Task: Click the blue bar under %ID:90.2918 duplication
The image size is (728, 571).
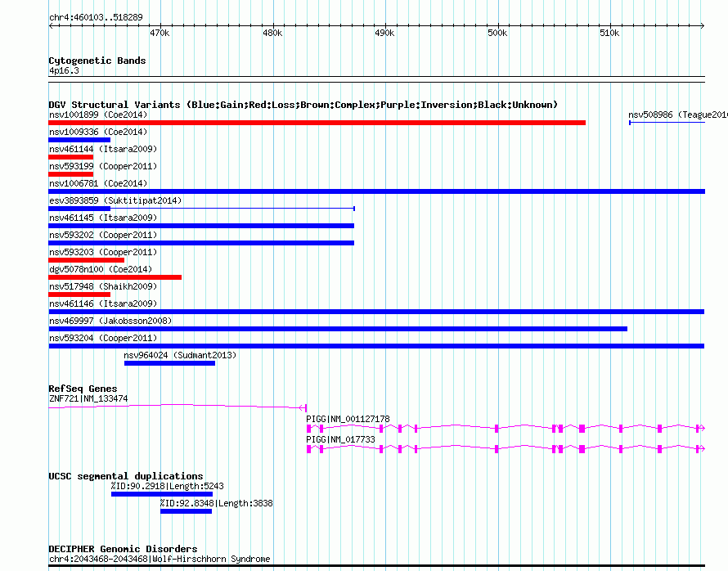Action: pos(162,494)
